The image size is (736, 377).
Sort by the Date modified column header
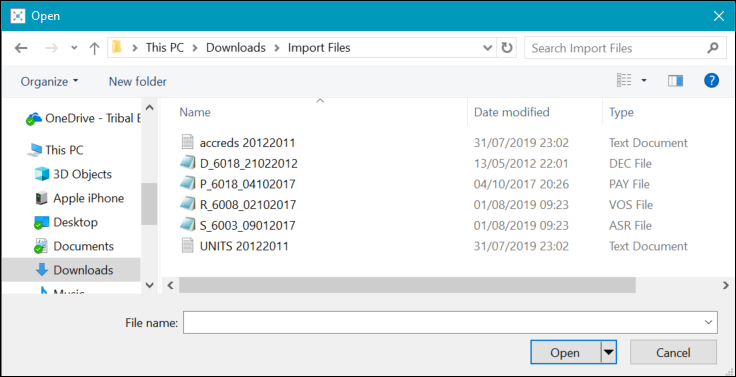tap(512, 112)
